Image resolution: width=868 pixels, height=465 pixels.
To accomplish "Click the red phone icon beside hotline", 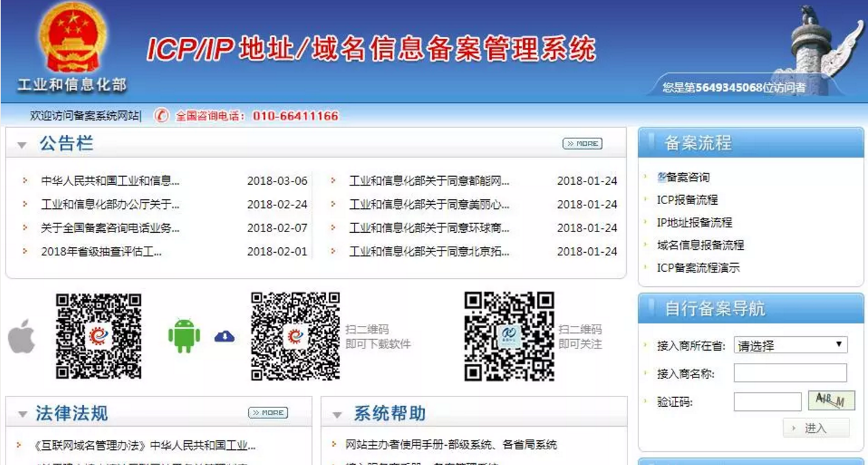I will click(162, 116).
